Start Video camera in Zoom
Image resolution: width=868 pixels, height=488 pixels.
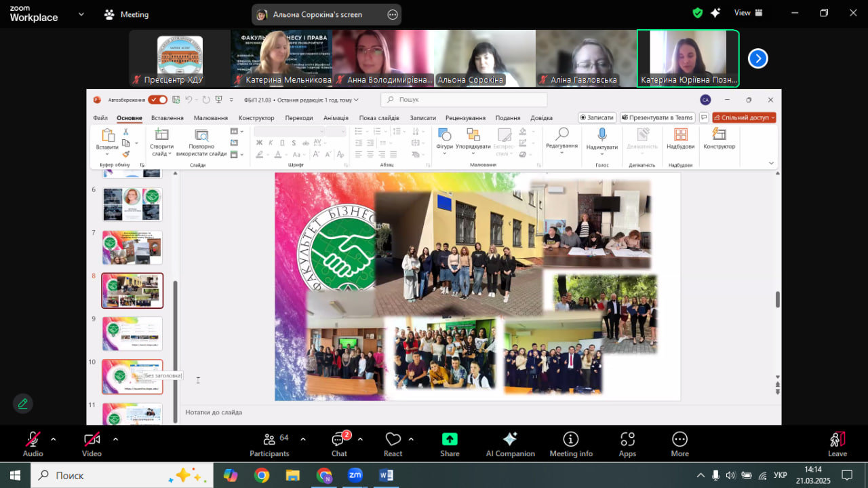pyautogui.click(x=92, y=439)
